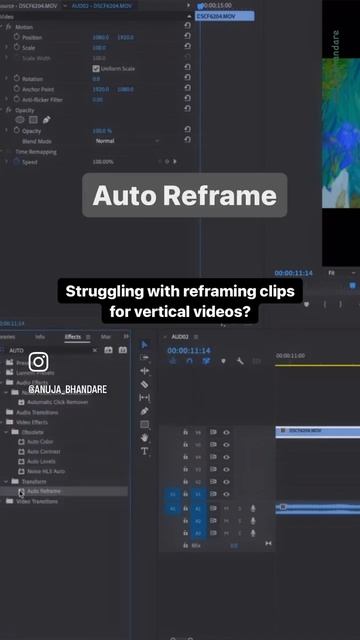Expand the Anti-flicker Filter property
The width and height of the screenshot is (360, 640).
point(6,99)
